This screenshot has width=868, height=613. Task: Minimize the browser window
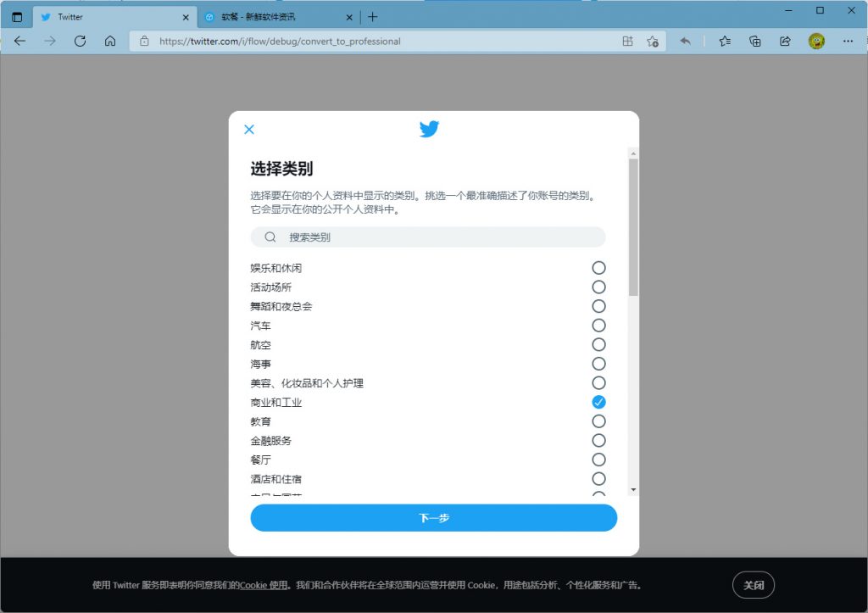(x=789, y=10)
